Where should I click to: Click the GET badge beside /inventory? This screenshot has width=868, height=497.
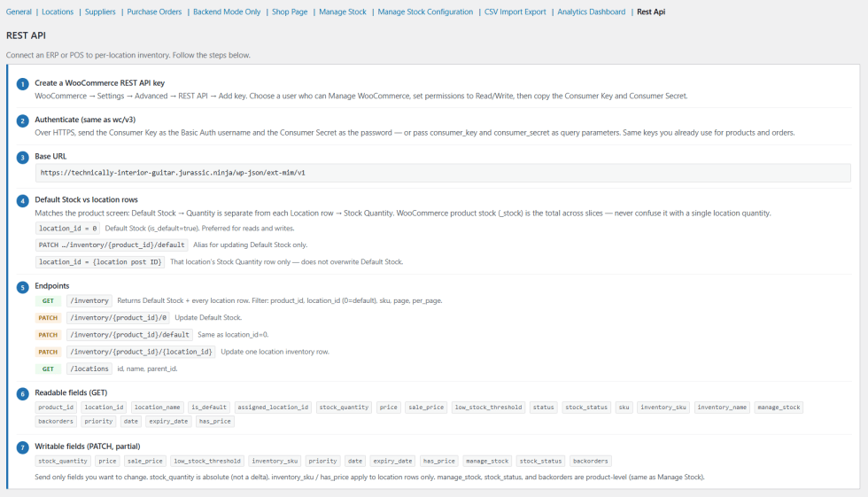(48, 300)
